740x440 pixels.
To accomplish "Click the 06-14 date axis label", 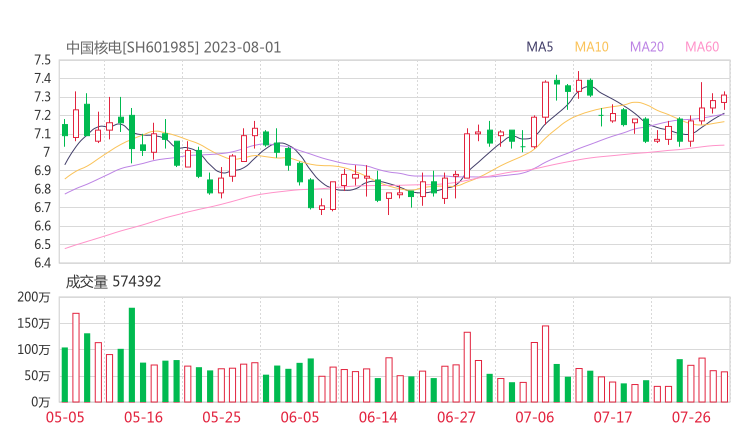I will (x=378, y=417).
